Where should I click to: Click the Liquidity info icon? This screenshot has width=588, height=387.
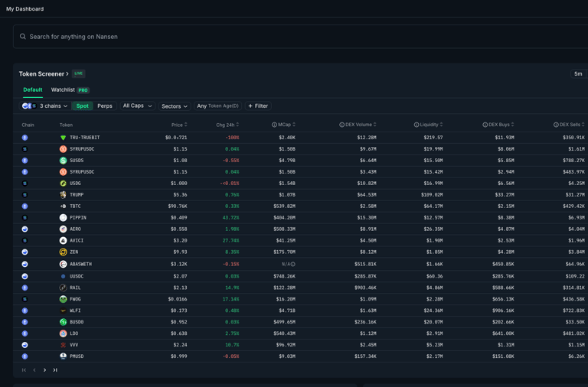[416, 125]
